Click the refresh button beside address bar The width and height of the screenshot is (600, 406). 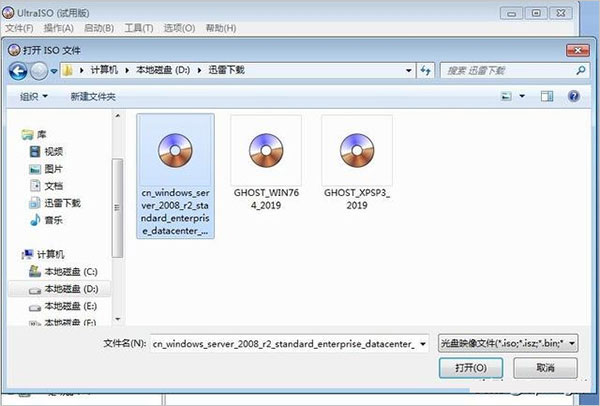[426, 70]
